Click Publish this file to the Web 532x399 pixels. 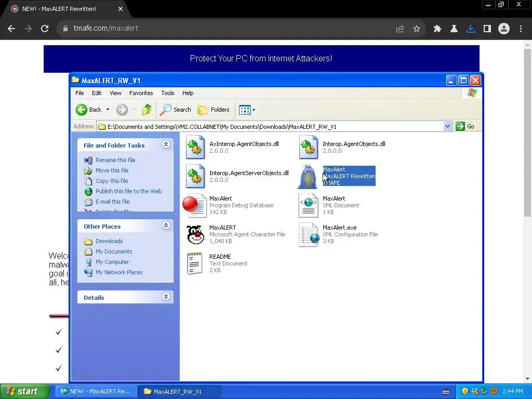click(129, 191)
